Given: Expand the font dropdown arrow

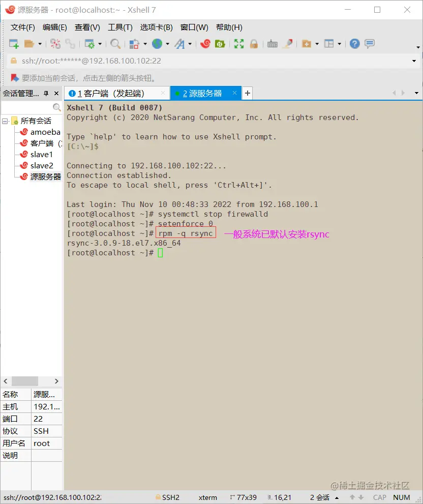Looking at the screenshot, I should click(190, 44).
